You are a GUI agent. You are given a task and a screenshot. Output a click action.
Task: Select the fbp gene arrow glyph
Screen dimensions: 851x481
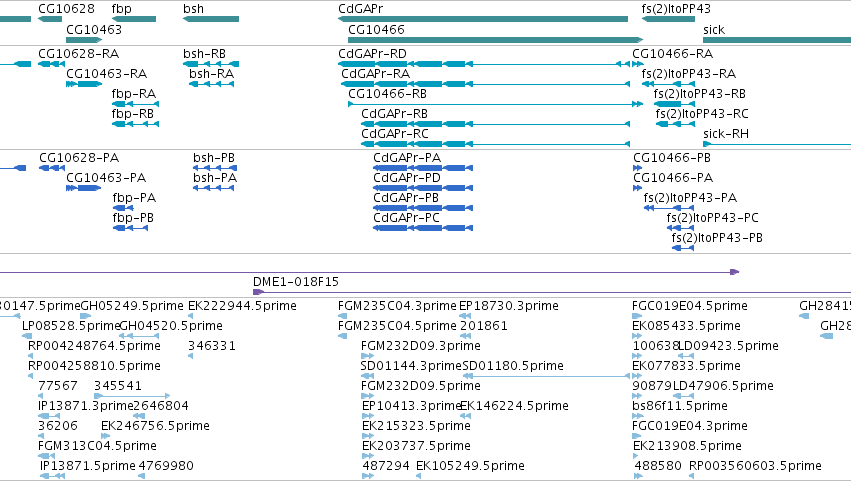click(x=134, y=19)
